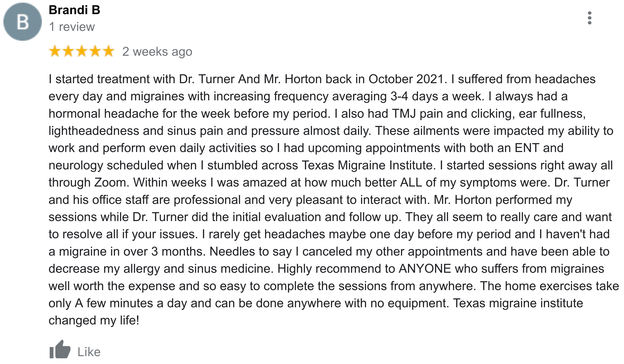Select the first gold rating star
The height and width of the screenshot is (364, 624).
pos(55,51)
